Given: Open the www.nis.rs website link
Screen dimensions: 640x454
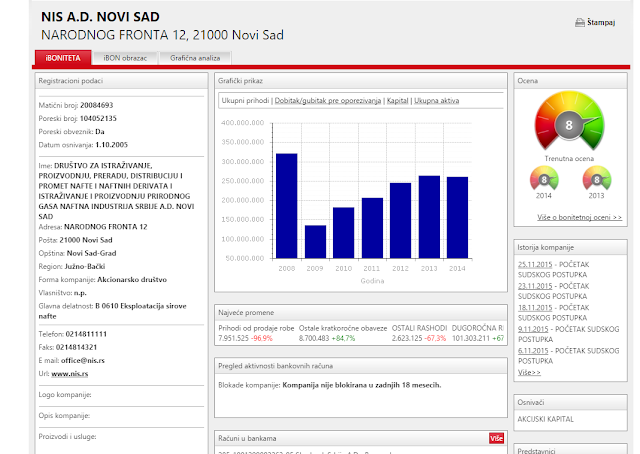Looking at the screenshot, I should [69, 374].
